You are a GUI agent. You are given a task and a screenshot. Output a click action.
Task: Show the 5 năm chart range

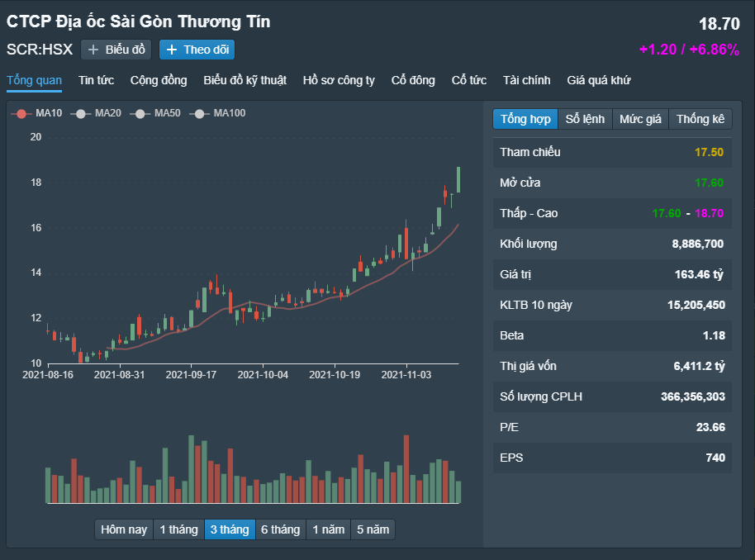[x=372, y=529]
